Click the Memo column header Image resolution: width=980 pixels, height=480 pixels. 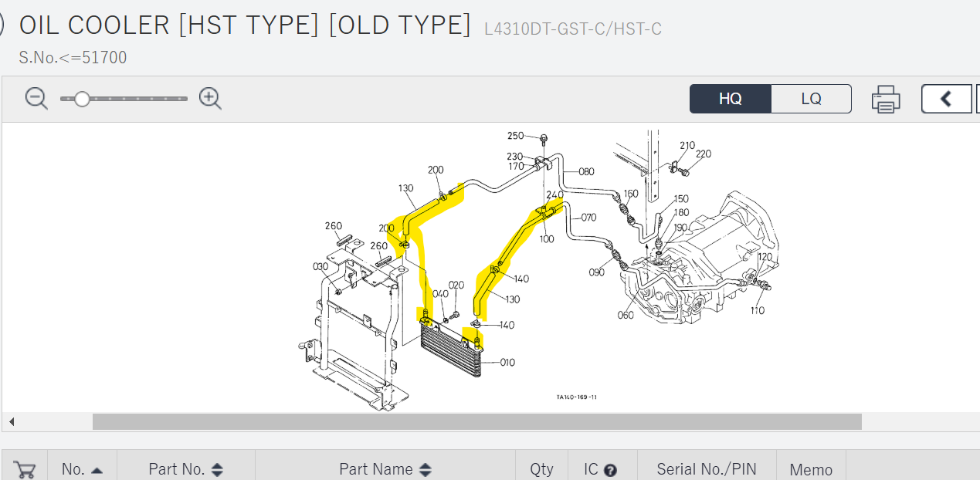(811, 469)
